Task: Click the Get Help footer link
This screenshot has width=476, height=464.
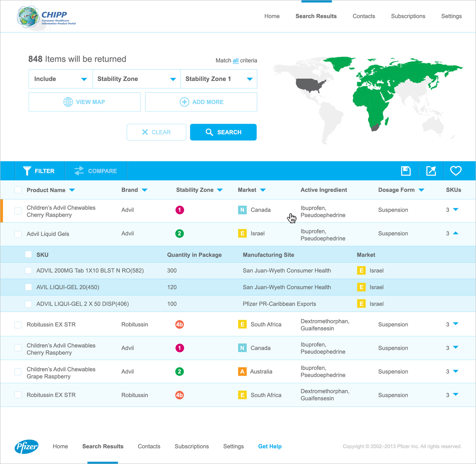Action: [x=270, y=446]
